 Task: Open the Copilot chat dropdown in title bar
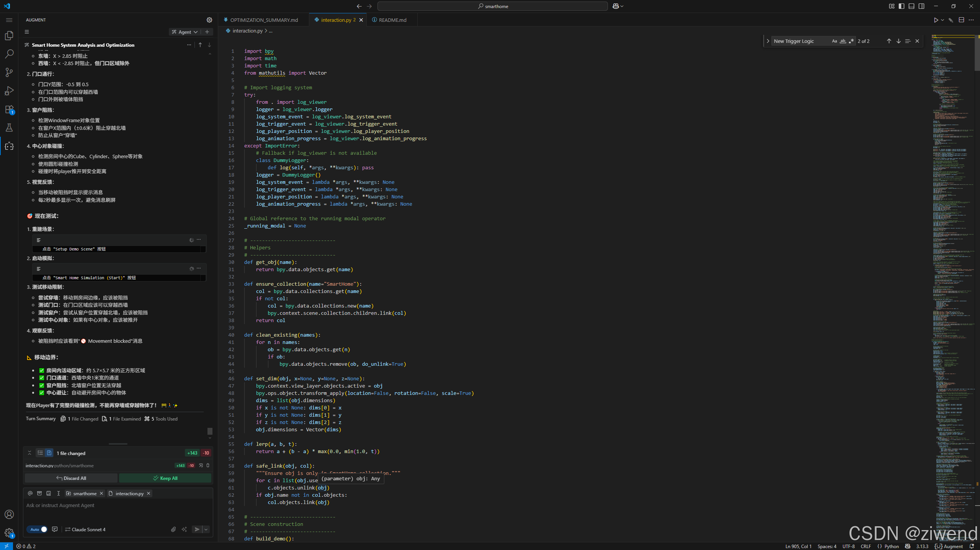[618, 6]
